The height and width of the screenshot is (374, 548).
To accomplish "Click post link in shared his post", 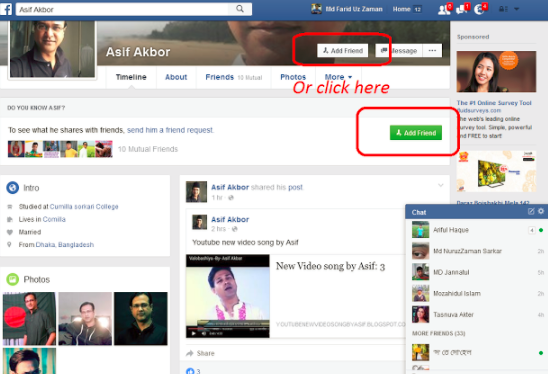I will pos(295,187).
